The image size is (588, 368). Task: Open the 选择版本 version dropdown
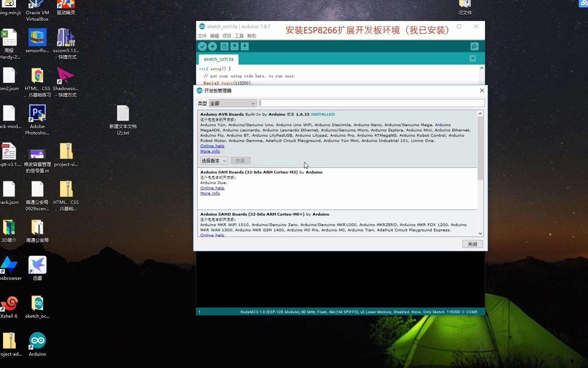tap(214, 161)
